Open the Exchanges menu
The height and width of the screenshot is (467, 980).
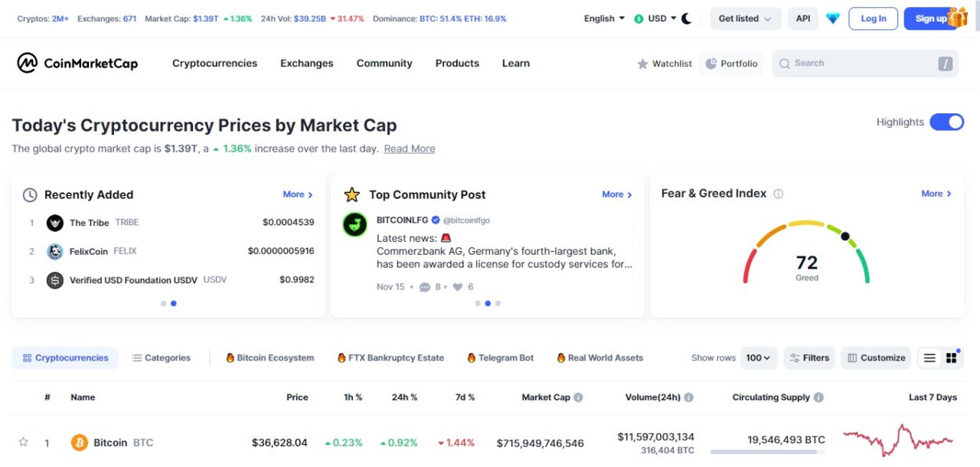point(307,64)
